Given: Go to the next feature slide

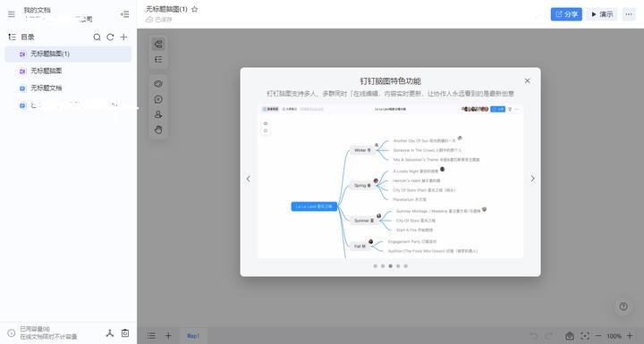Looking at the screenshot, I should click(532, 179).
